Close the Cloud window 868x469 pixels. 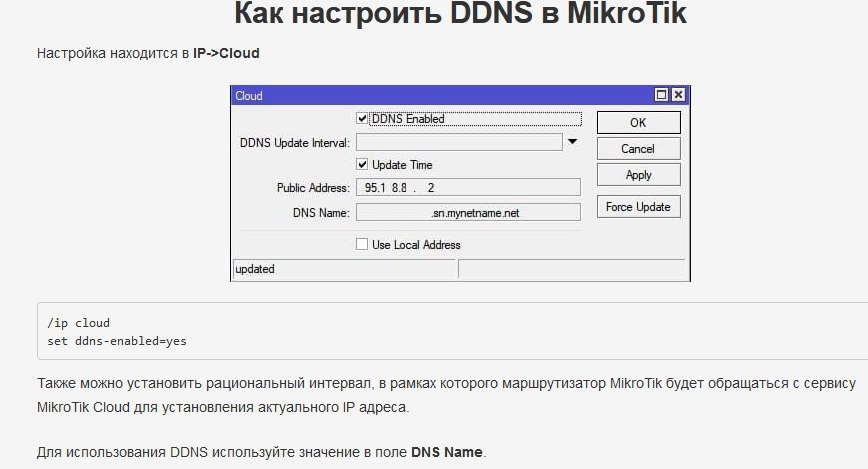[678, 95]
